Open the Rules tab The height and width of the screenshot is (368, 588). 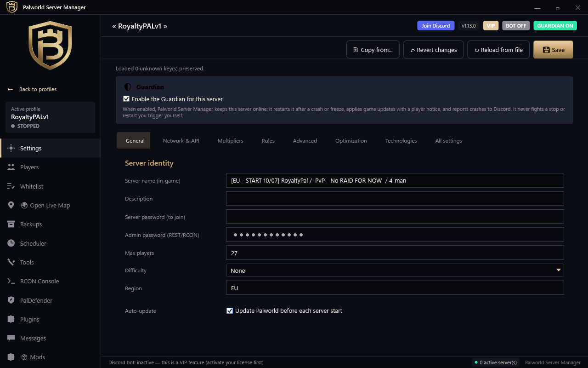click(x=268, y=140)
